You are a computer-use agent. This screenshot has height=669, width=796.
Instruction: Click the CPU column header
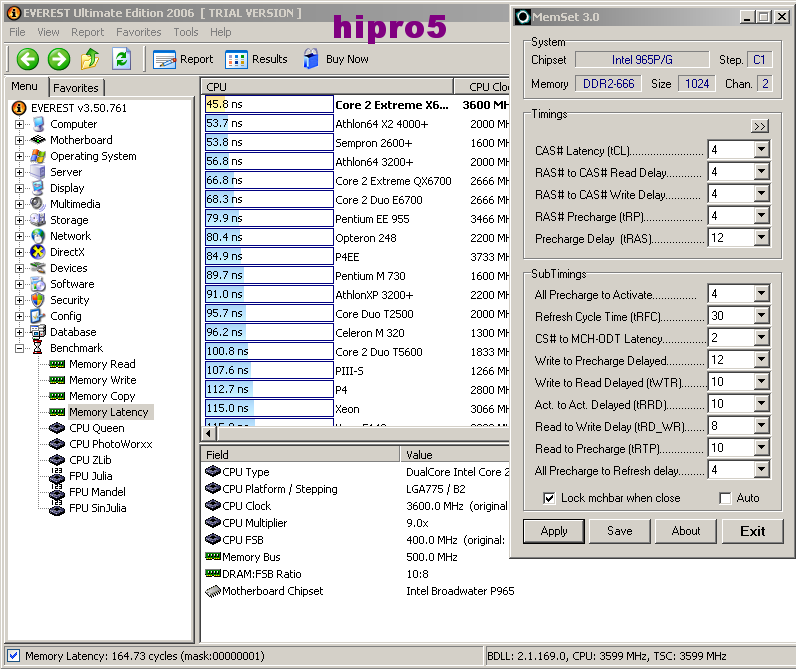tap(327, 87)
